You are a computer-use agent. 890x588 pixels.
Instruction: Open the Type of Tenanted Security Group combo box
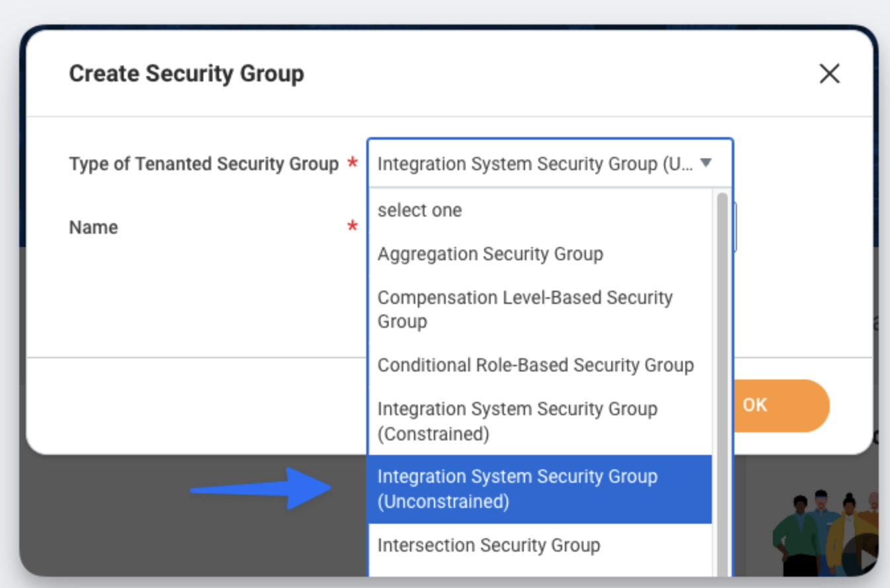coord(535,163)
